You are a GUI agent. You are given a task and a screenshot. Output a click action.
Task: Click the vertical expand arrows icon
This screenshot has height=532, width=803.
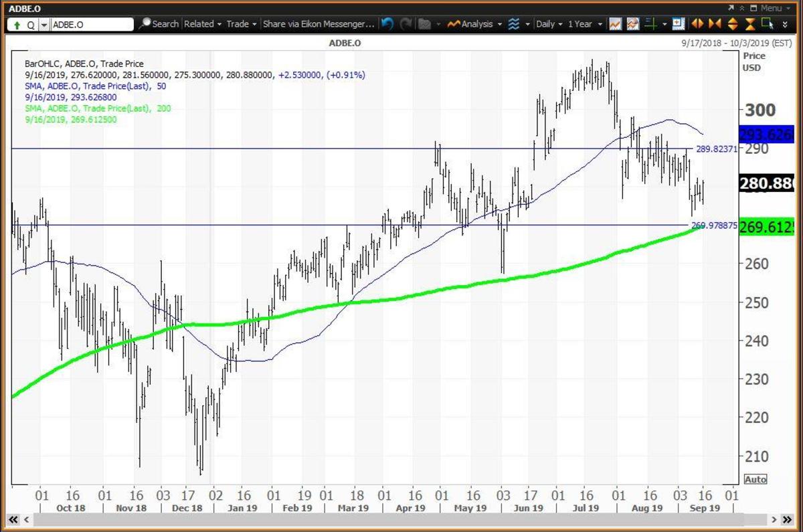pos(732,24)
